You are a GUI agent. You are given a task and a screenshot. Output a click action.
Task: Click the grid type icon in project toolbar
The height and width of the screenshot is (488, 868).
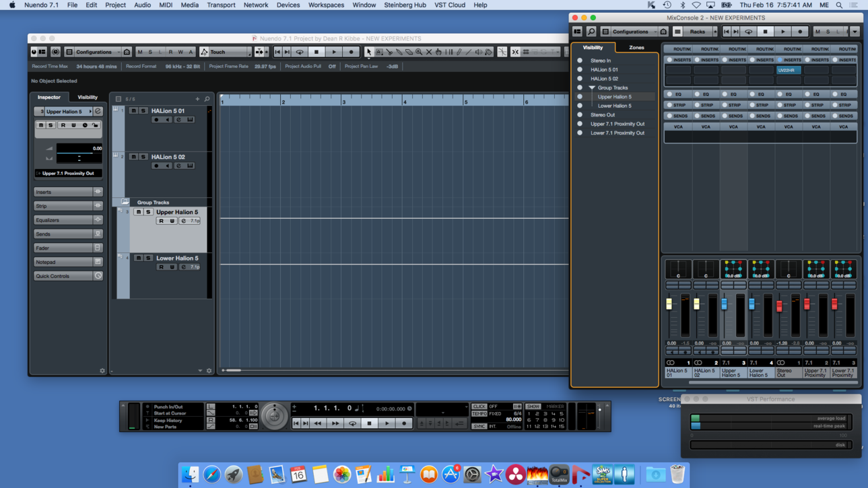coord(526,52)
